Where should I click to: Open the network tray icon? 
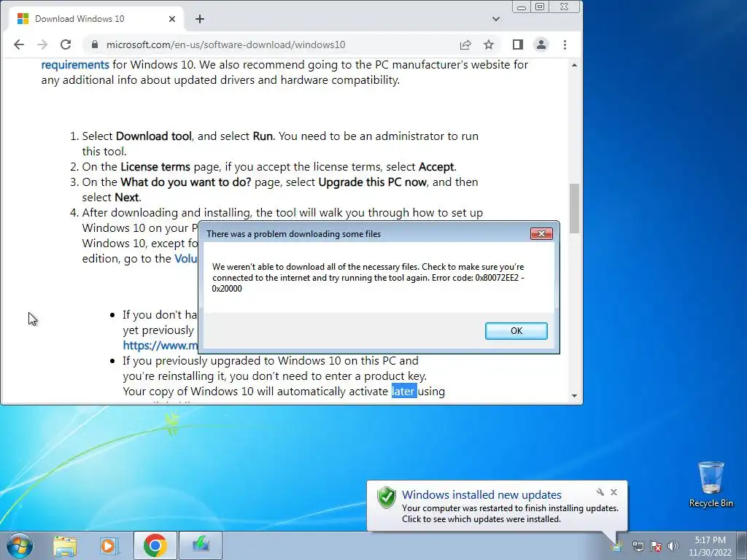point(638,546)
